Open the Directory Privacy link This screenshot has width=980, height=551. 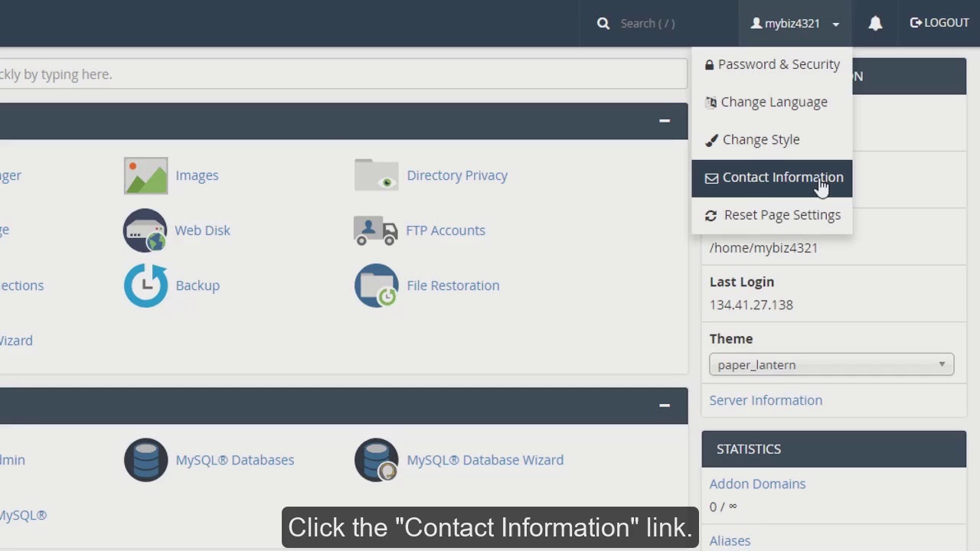(457, 175)
